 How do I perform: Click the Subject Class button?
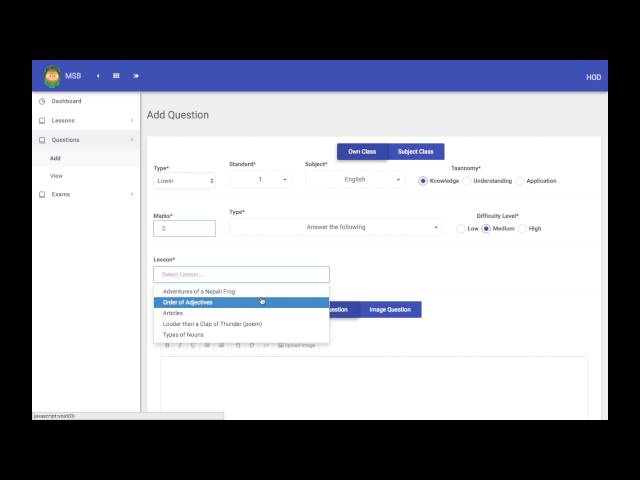(x=416, y=152)
